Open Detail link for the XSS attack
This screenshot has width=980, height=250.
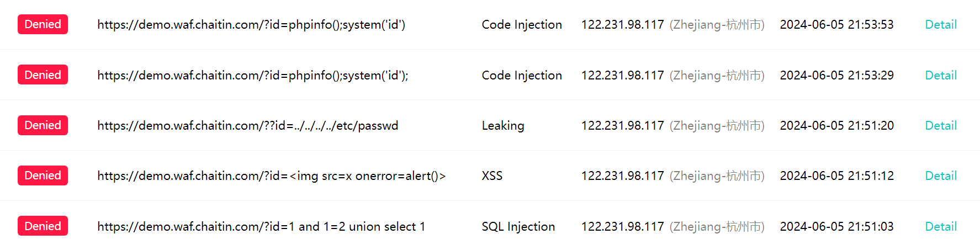940,176
